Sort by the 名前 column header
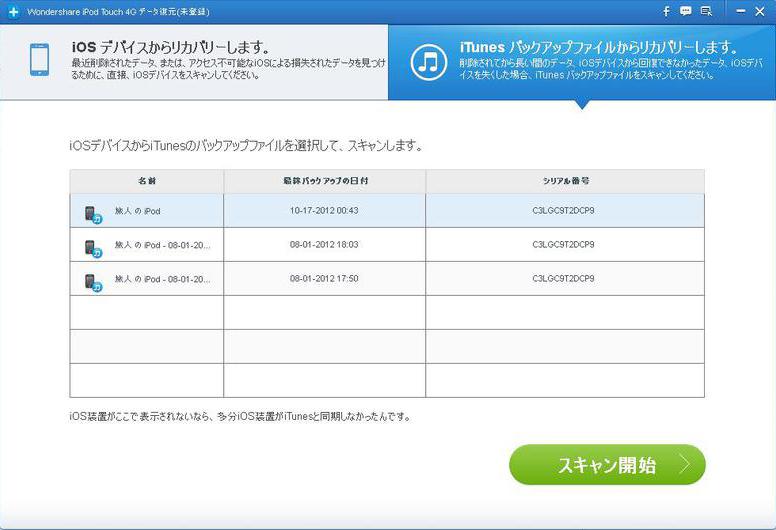Screen dimensions: 776x530 coord(147,181)
